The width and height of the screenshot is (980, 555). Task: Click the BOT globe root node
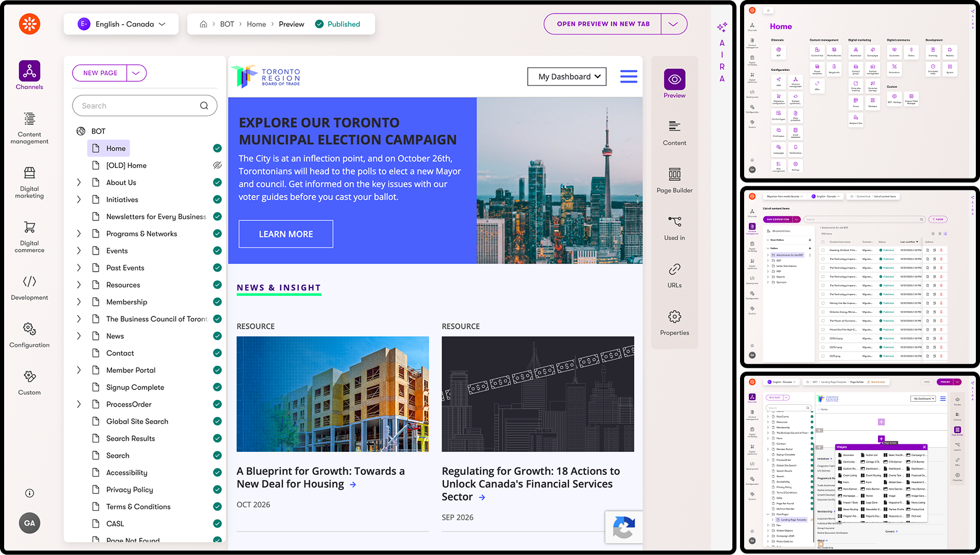(91, 131)
